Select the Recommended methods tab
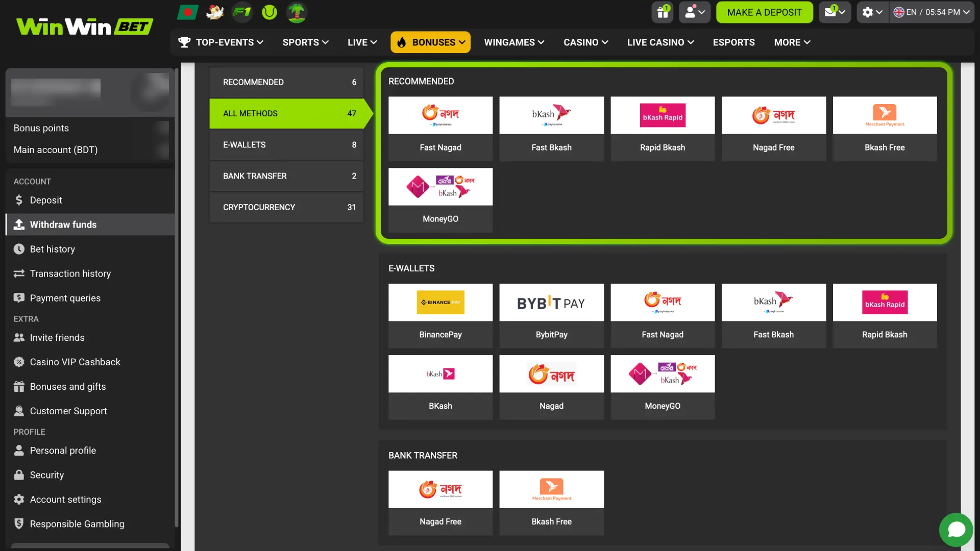The height and width of the screenshot is (551, 980). tap(286, 82)
